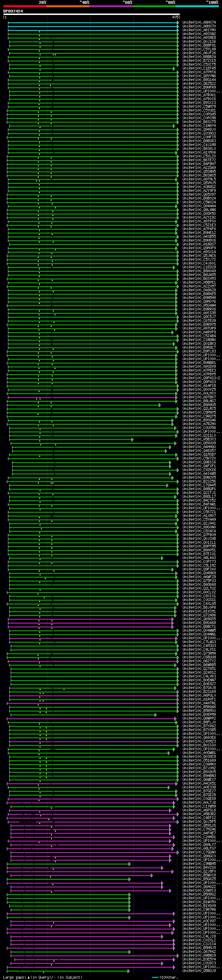Select hit label UniRef100_A7PMT6
Screen dimensions: 222x980
(199, 72)
